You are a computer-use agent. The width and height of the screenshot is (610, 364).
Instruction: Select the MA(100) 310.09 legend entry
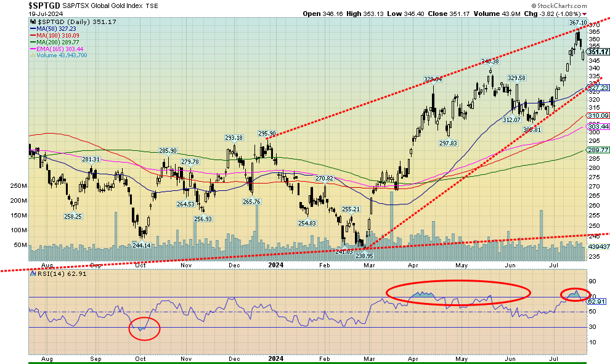[x=55, y=35]
